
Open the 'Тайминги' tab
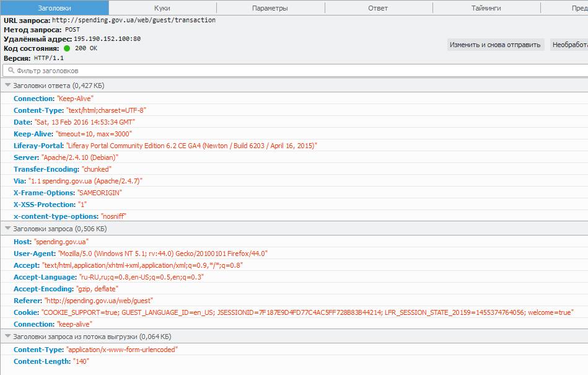pyautogui.click(x=486, y=8)
